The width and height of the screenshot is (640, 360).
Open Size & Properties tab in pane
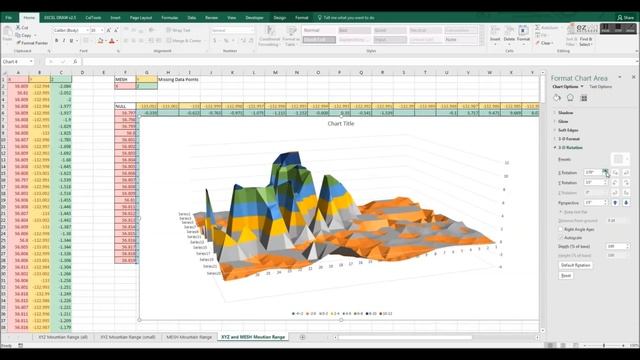[x=584, y=98]
